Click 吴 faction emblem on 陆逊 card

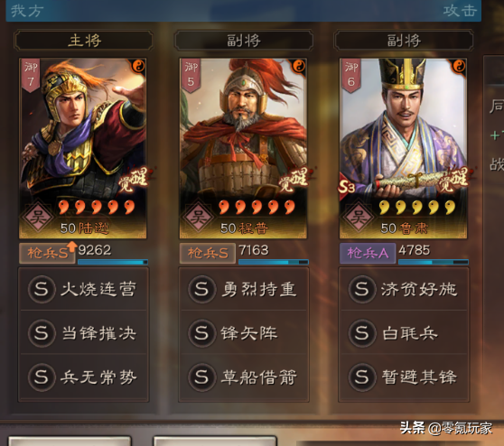point(38,217)
